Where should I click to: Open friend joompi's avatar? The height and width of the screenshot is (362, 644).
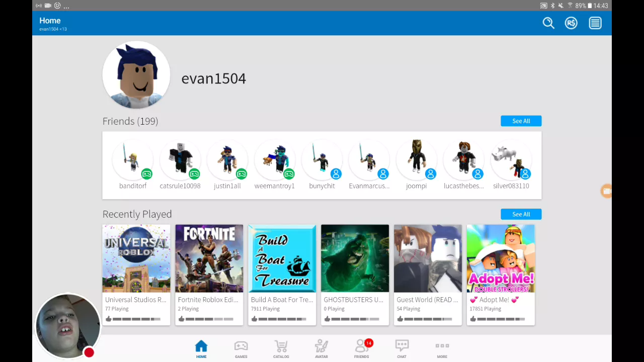(417, 159)
